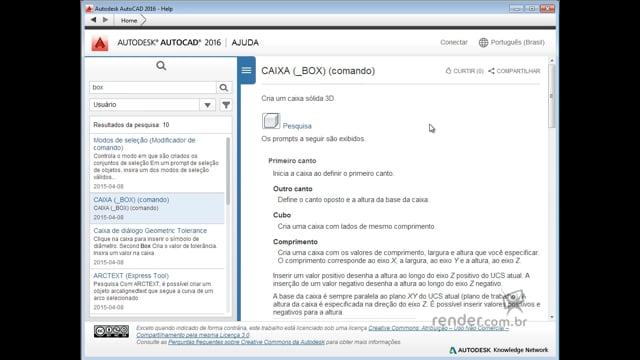Open the globe language icon
This screenshot has width=640, height=360.
tap(483, 42)
